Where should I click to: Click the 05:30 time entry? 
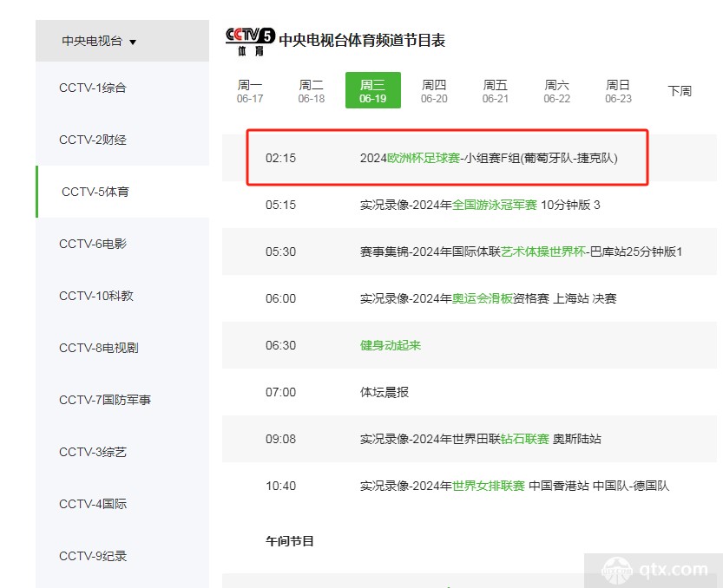(x=281, y=252)
